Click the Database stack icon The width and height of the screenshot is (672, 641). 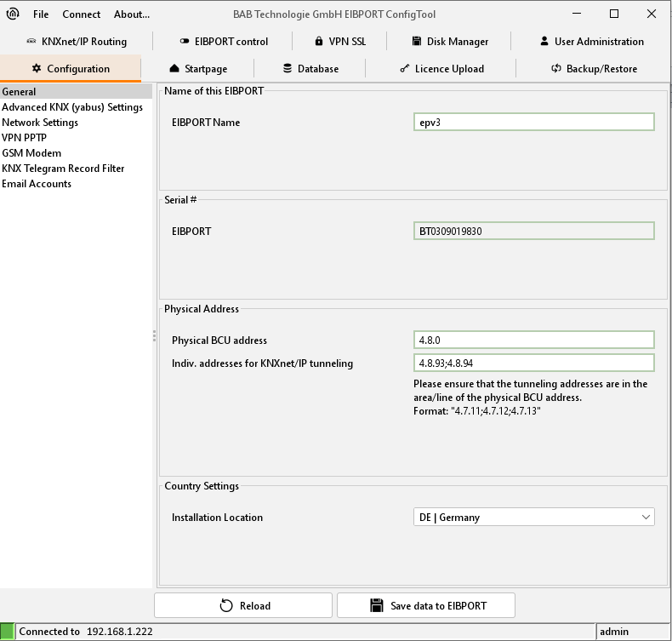coord(288,69)
